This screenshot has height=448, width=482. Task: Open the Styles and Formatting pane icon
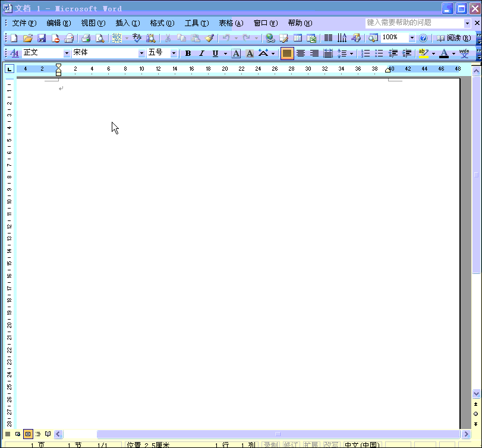coord(14,53)
